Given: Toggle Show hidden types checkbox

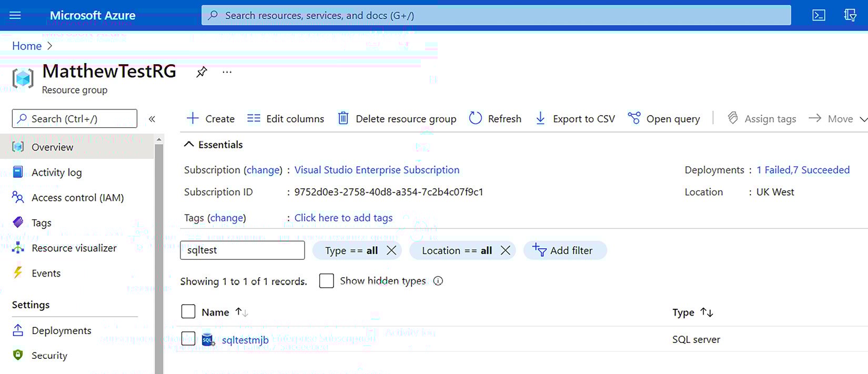Looking at the screenshot, I should [327, 281].
